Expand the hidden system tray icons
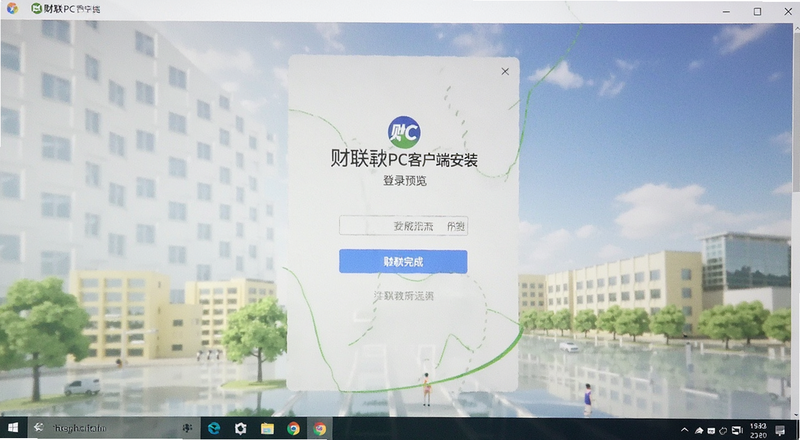Viewport: 800px width, 440px height. point(685,430)
